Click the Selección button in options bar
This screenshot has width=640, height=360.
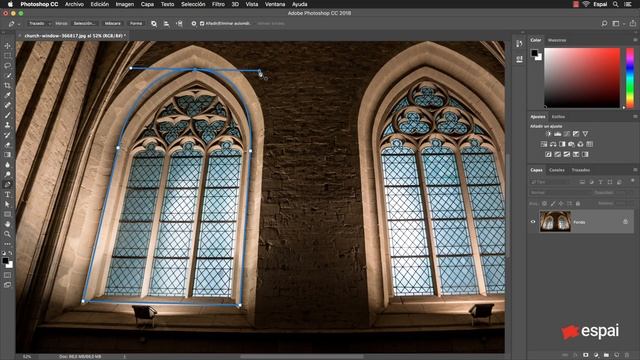pos(84,24)
